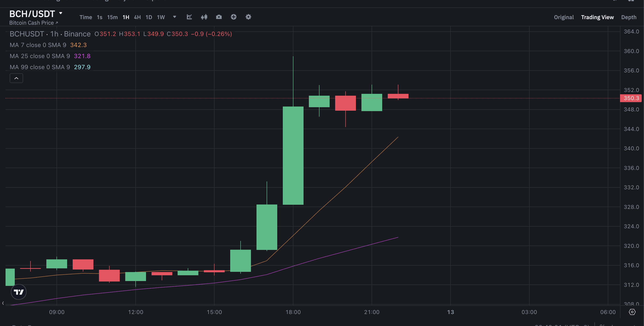The width and height of the screenshot is (644, 326).
Task: Open chart settings gear icon
Action: 248,17
